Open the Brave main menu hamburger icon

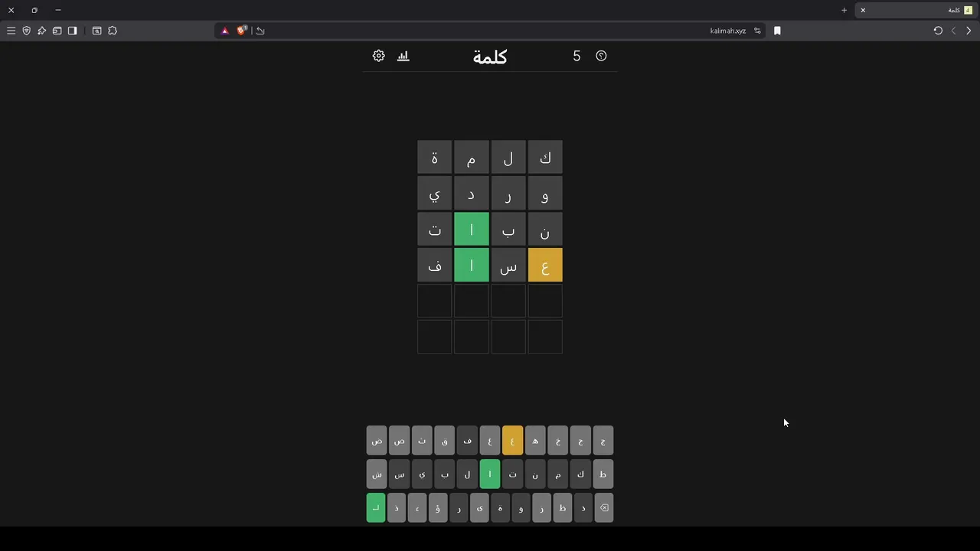point(11,31)
